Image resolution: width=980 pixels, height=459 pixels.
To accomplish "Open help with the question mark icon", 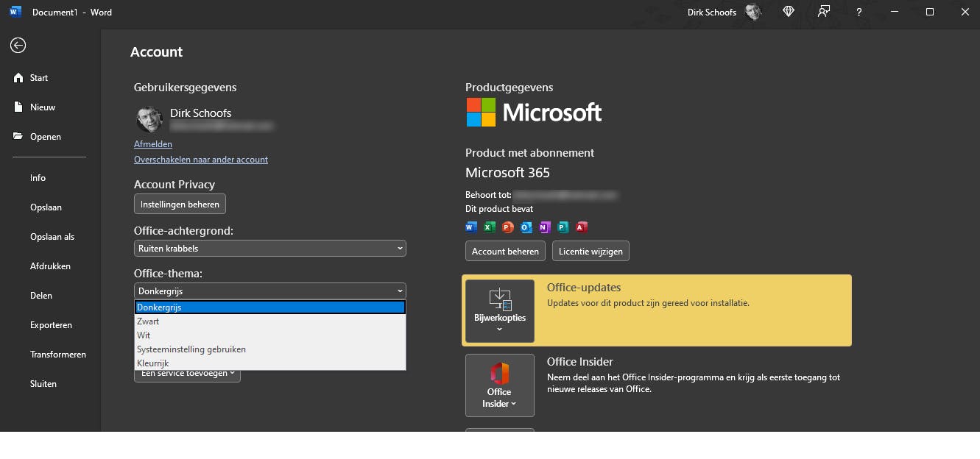I will tap(859, 13).
